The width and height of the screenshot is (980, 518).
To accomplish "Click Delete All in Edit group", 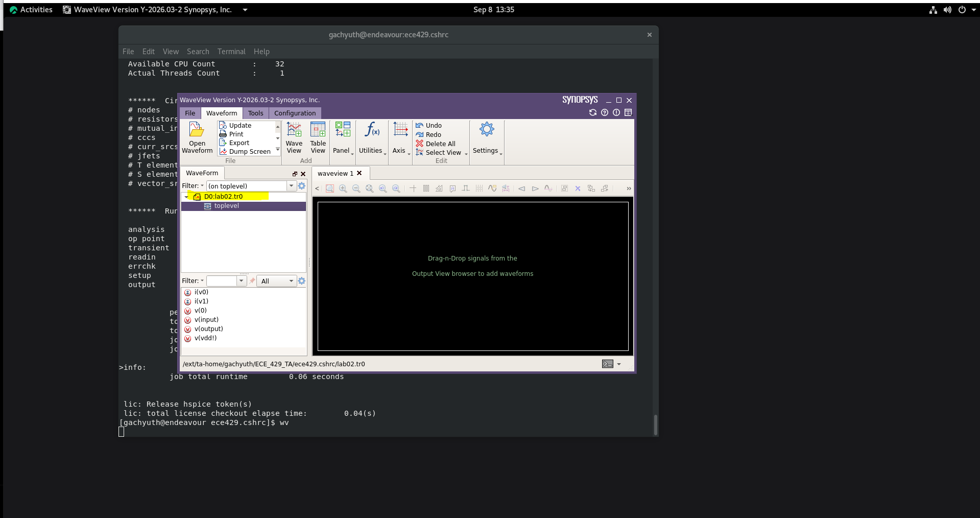I will tap(436, 144).
